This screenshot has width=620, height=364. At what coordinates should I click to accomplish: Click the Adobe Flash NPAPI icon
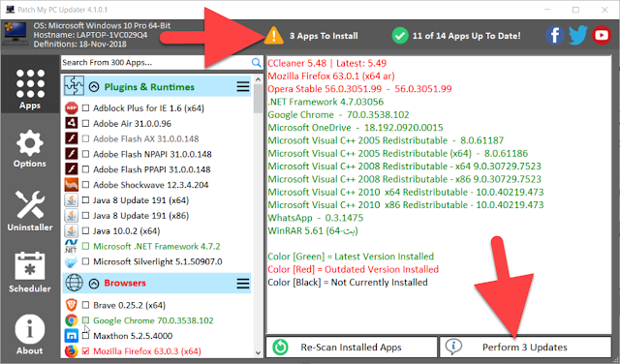pos(71,154)
